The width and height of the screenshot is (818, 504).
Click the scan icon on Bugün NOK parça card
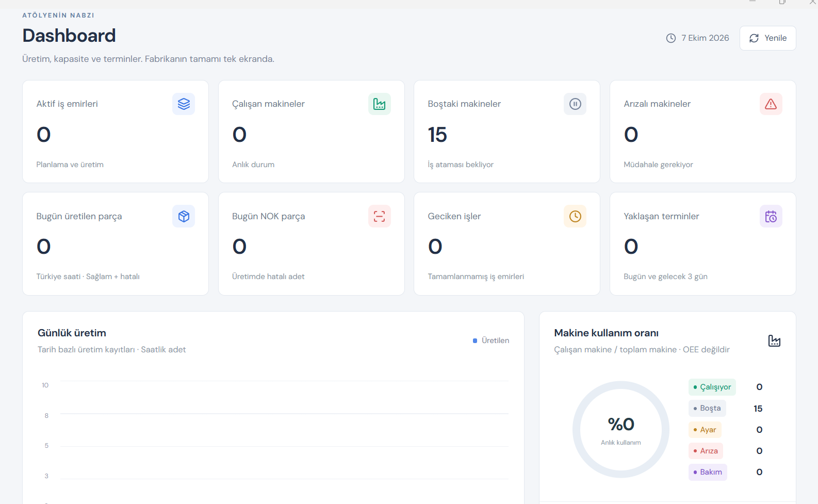point(379,216)
